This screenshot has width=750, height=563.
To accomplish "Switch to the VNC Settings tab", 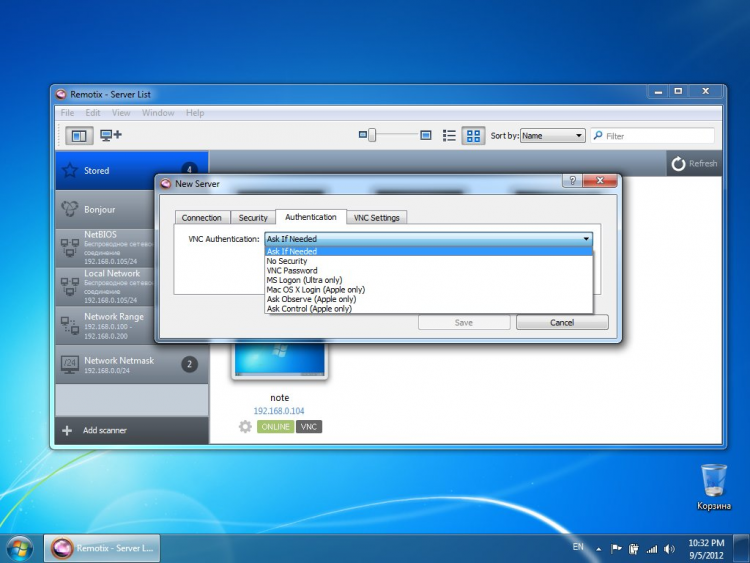I will point(376,218).
